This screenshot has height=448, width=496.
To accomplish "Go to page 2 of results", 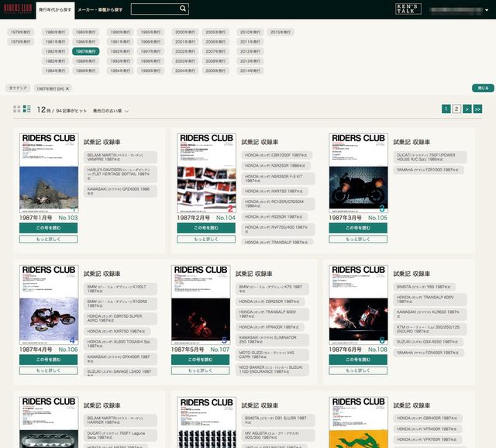I will [456, 109].
